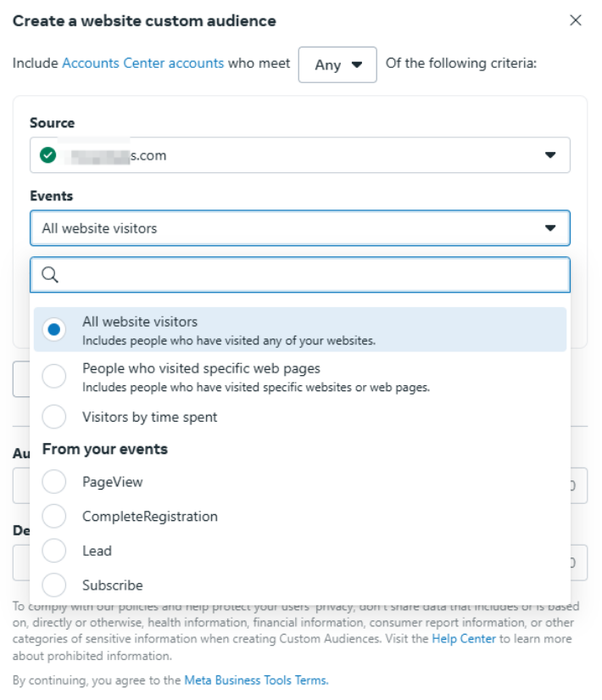Open the Accounts Center accounts link

pyautogui.click(x=142, y=64)
